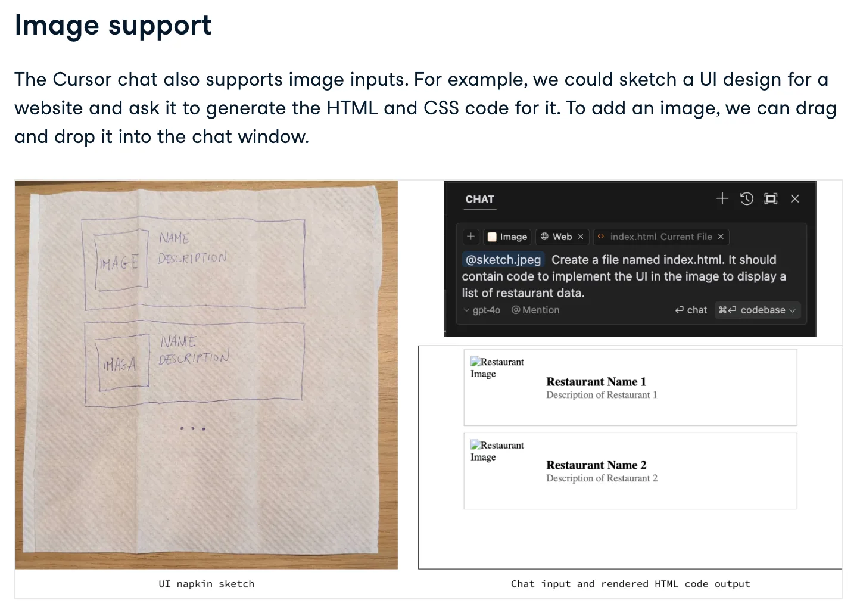The height and width of the screenshot is (616, 860).
Task: Close the CHAT panel with the X icon
Action: click(794, 198)
